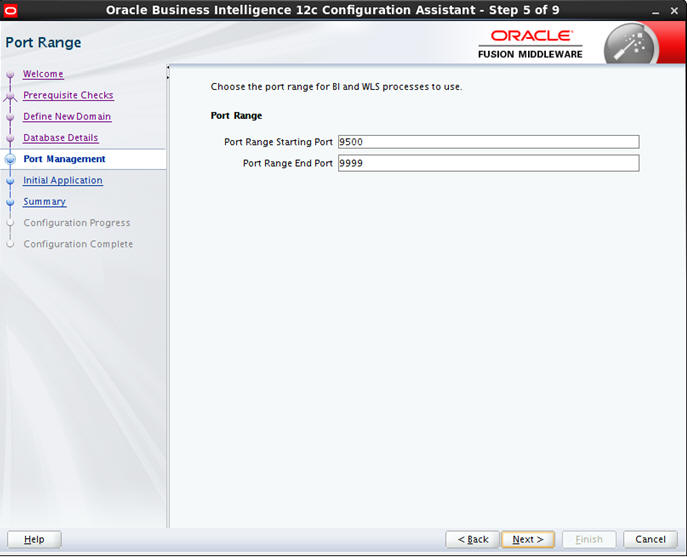
Task: Click the Configuration Progress step bullet icon
Action: (10, 223)
